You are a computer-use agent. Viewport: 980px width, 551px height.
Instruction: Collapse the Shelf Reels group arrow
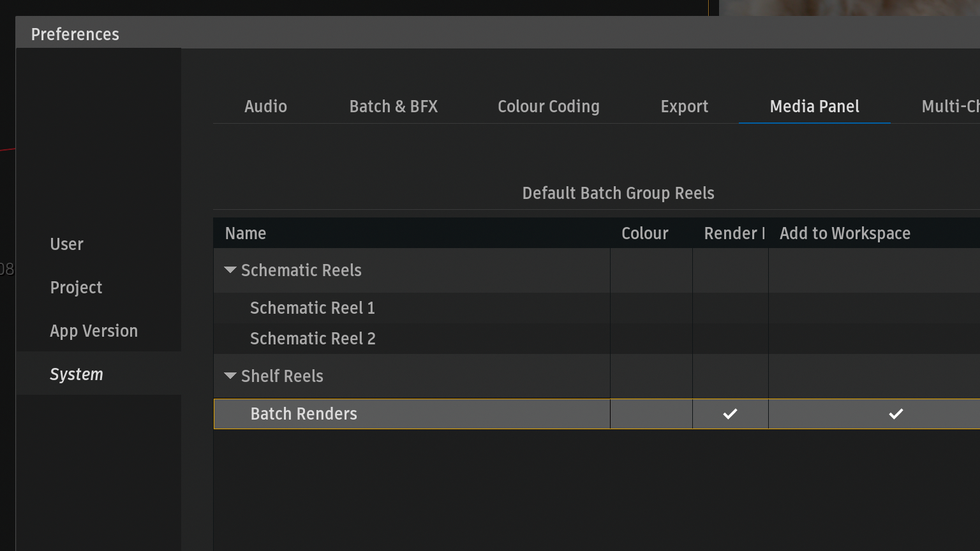230,376
